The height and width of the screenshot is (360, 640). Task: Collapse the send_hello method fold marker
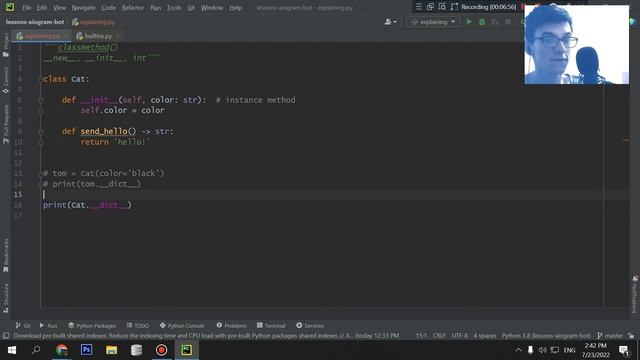pos(41,131)
